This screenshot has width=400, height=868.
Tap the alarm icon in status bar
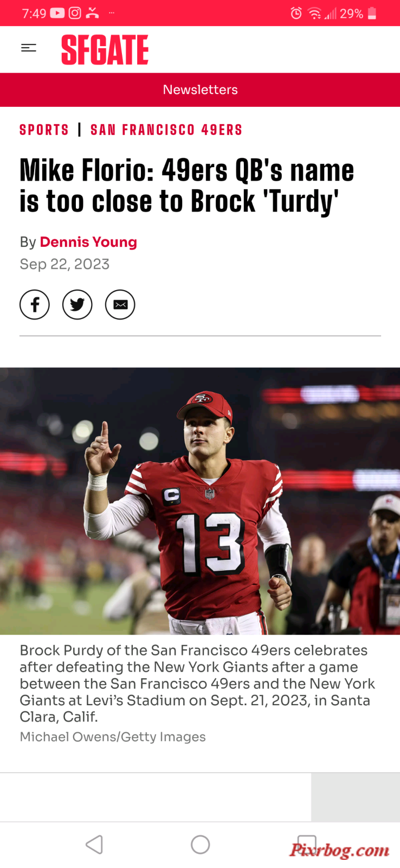[296, 13]
